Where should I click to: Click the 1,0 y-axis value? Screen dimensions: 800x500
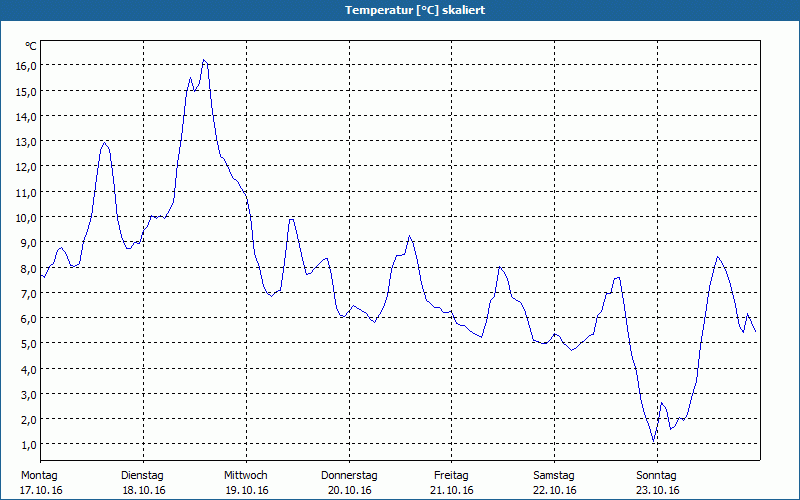pos(29,445)
